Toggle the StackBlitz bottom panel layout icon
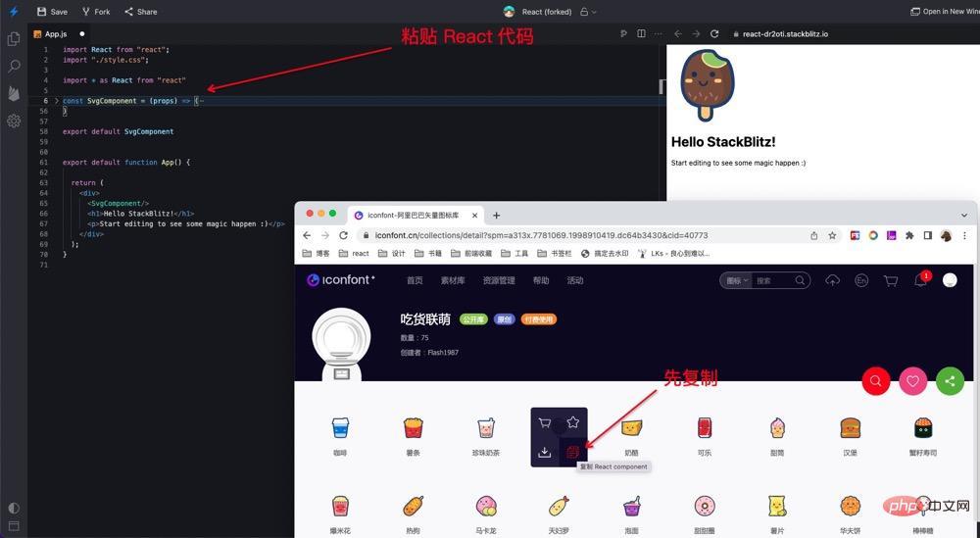This screenshot has height=538, width=980. (14, 526)
